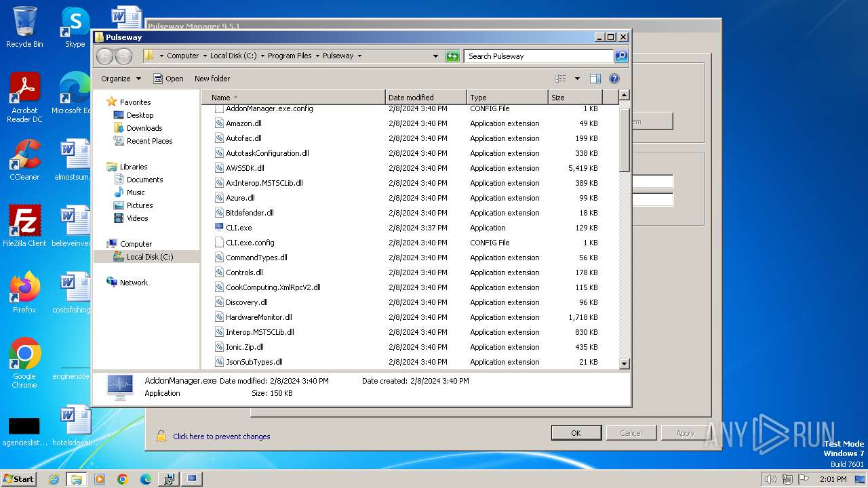Click Internet Explorer icon in taskbar
Viewport: 868px width, 488px height.
[54, 479]
